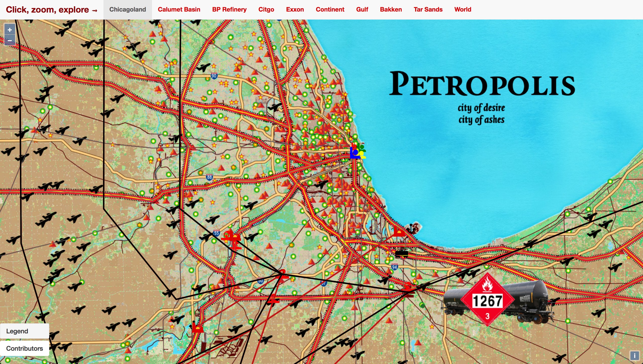Open the Legend panel
Image resolution: width=643 pixels, height=364 pixels.
[x=25, y=331]
